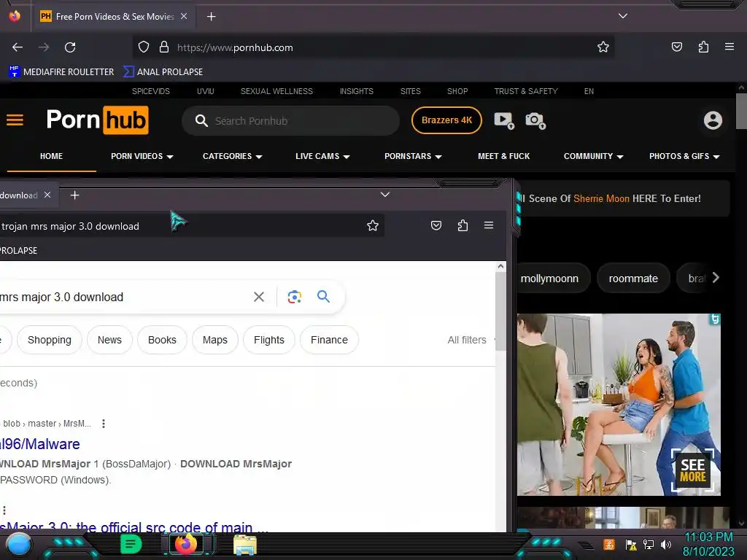Expand the COMMUNITY navigation dropdown

(x=593, y=156)
